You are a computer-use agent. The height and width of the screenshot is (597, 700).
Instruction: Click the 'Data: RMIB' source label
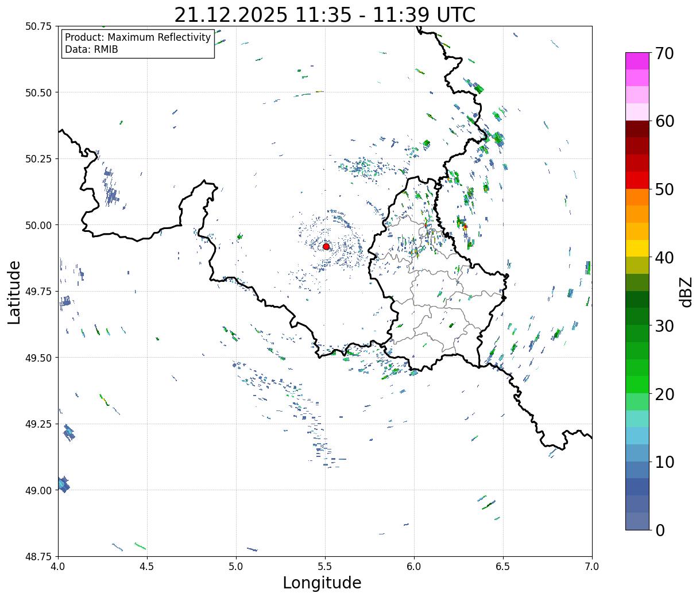pos(91,50)
